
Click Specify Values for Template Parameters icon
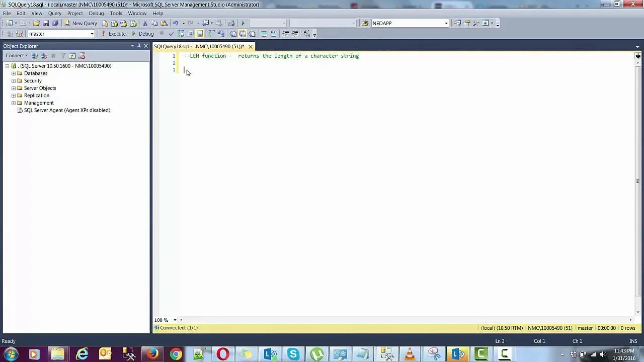pos(307,34)
